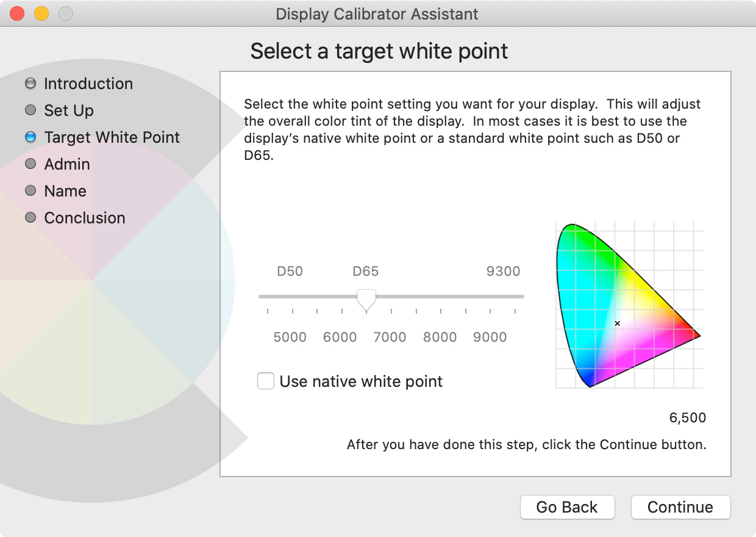Click the white point slider thumb
This screenshot has width=756, height=537.
coord(366,300)
